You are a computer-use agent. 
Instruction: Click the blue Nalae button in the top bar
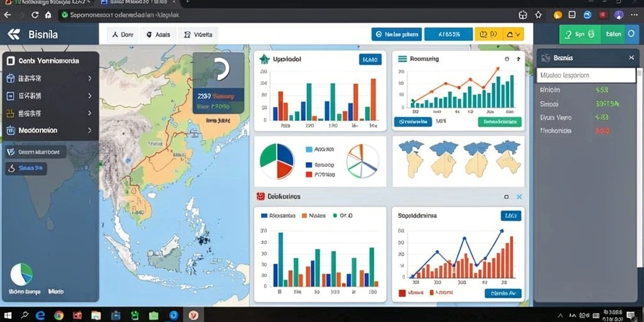click(x=397, y=35)
